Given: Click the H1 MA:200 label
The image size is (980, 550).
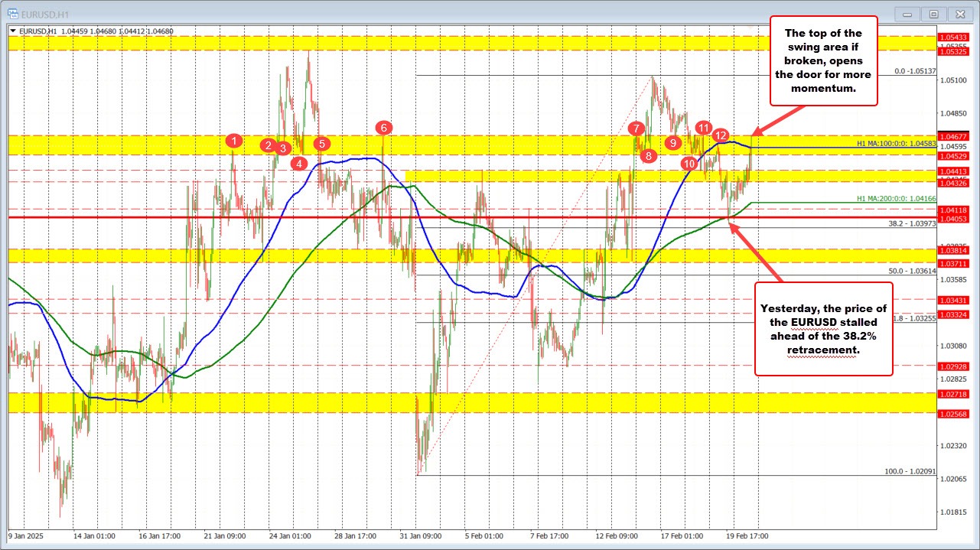Looking at the screenshot, I should 896,198.
